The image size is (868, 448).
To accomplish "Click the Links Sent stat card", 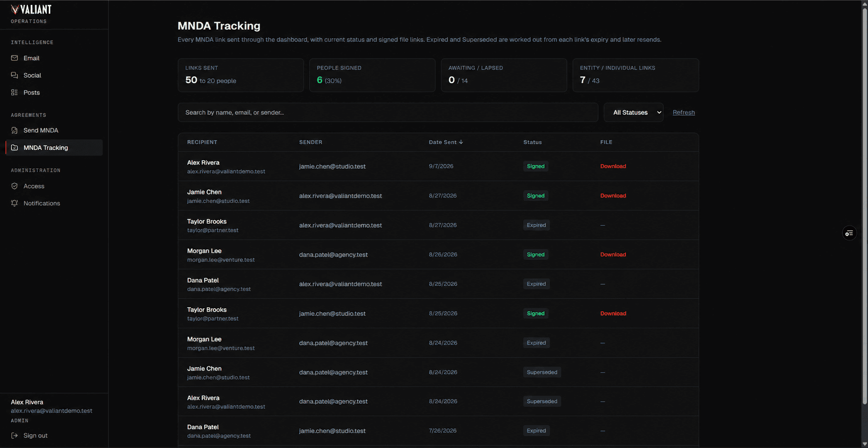I will tap(241, 75).
